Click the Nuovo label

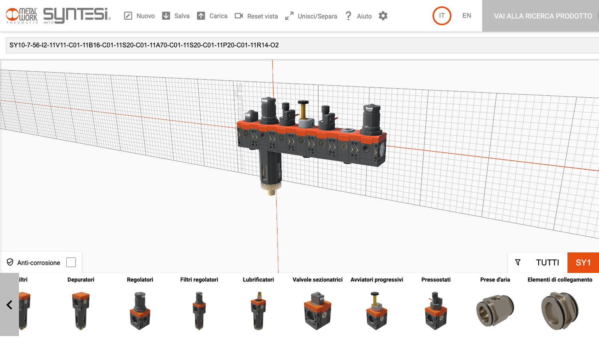click(145, 16)
